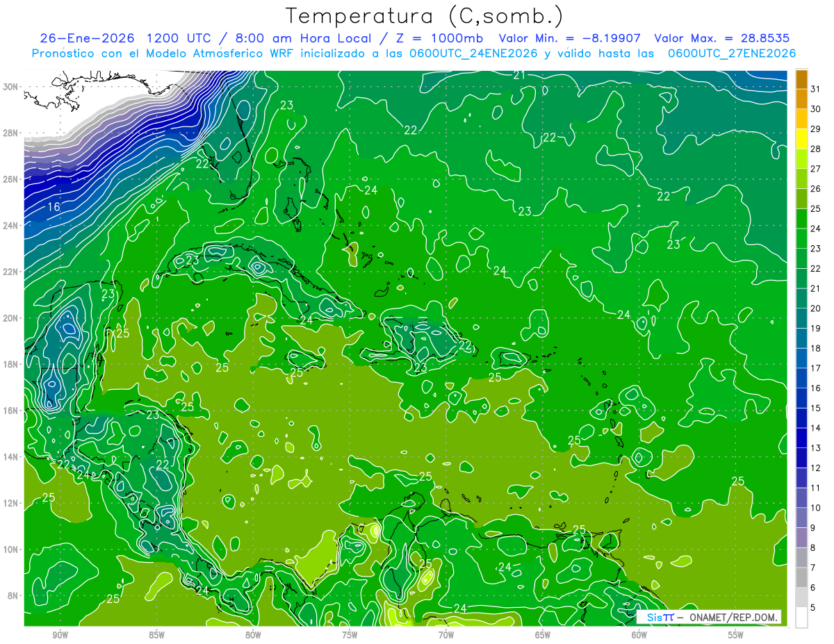
Task: Click the "9" value on the color scale
Action: (x=813, y=527)
